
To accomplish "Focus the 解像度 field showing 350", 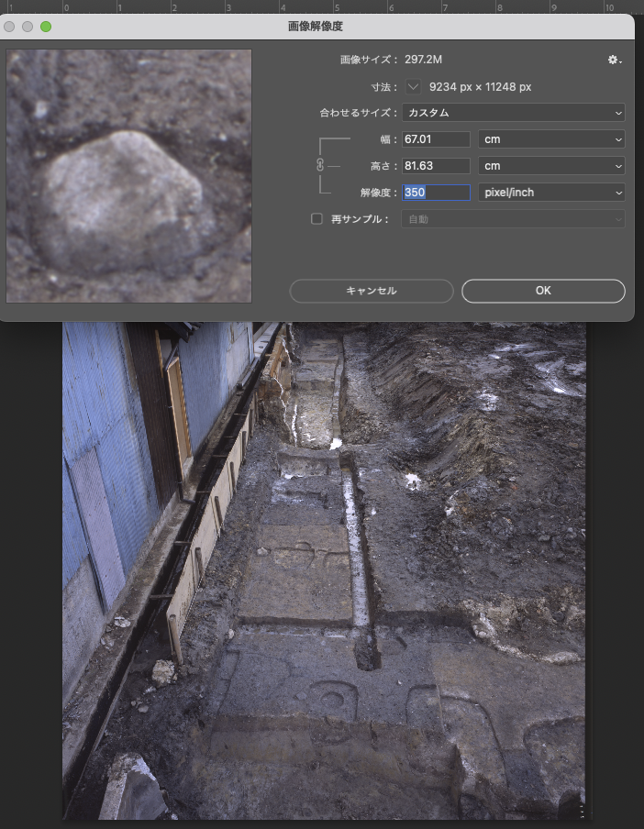I will 436,193.
